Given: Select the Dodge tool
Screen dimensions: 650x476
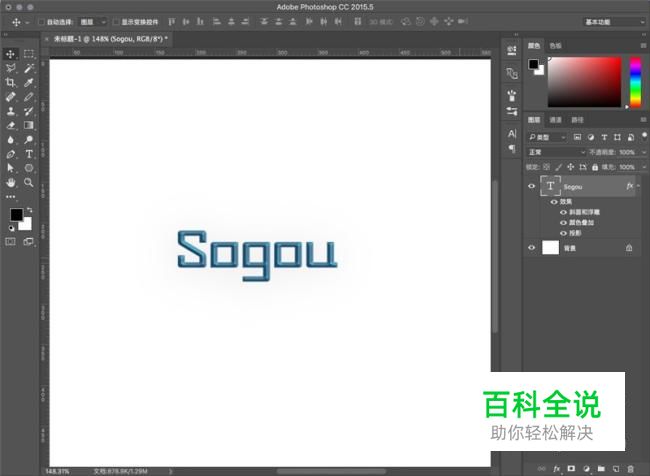Looking at the screenshot, I should 29,140.
